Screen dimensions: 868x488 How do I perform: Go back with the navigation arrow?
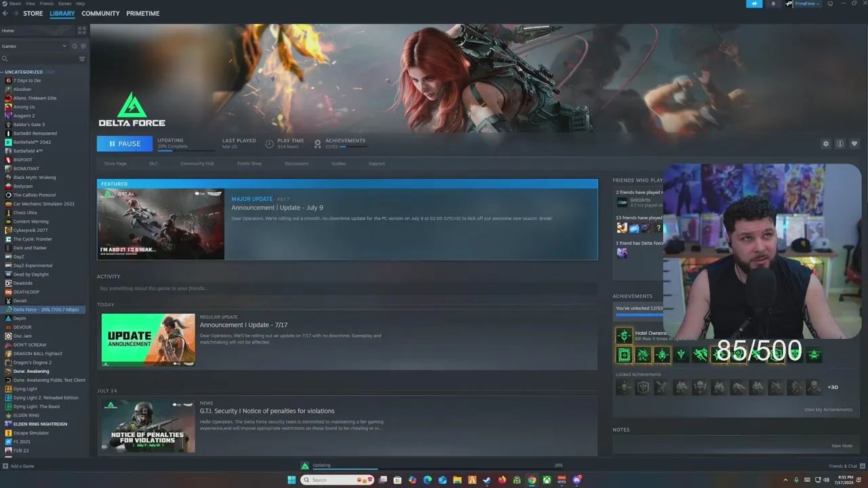click(5, 14)
